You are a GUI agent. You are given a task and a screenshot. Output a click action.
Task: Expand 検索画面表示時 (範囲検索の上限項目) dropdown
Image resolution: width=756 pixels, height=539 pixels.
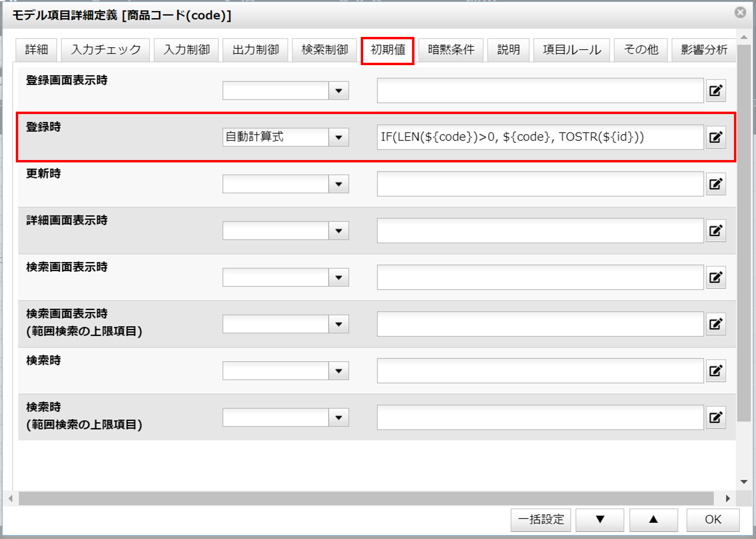pos(339,324)
